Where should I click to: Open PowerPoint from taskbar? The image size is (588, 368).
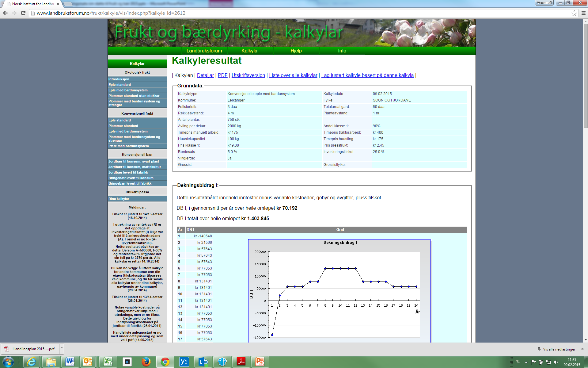click(260, 362)
